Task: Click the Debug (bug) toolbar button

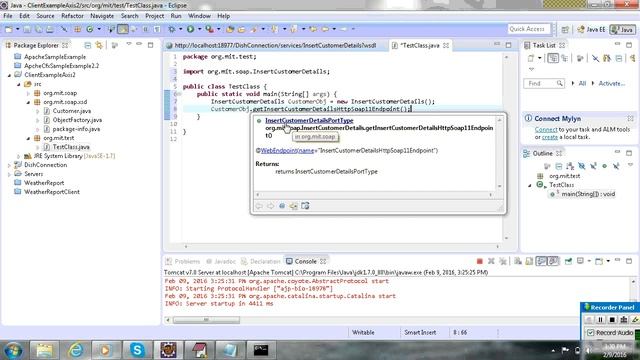Action: coord(172,29)
